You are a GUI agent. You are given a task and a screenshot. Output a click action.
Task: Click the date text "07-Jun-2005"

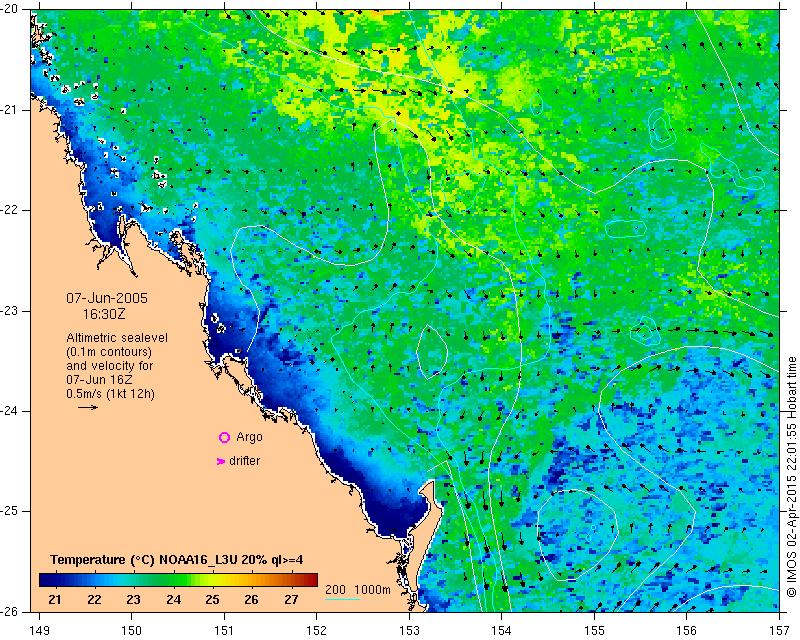tap(107, 298)
